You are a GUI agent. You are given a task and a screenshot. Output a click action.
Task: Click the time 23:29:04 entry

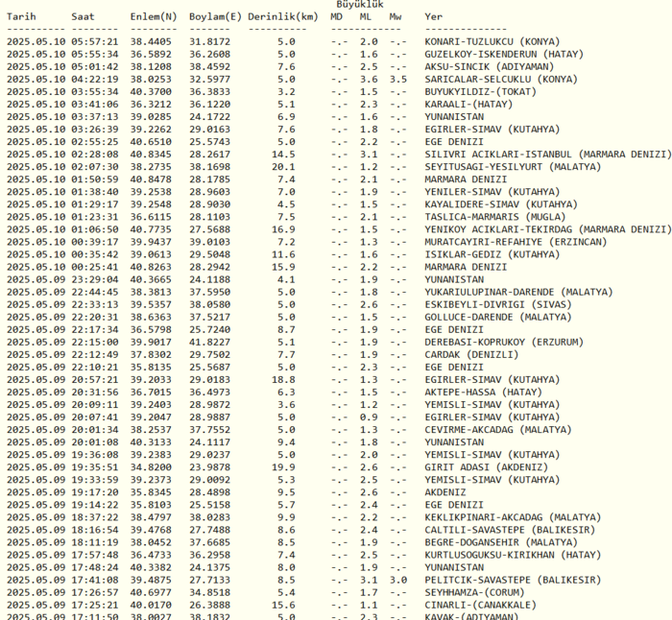pyautogui.click(x=95, y=279)
